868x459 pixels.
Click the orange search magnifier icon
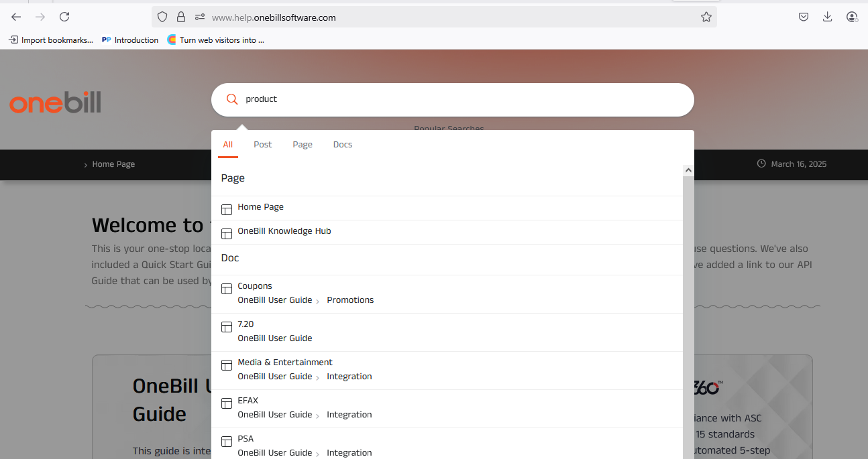click(x=232, y=99)
